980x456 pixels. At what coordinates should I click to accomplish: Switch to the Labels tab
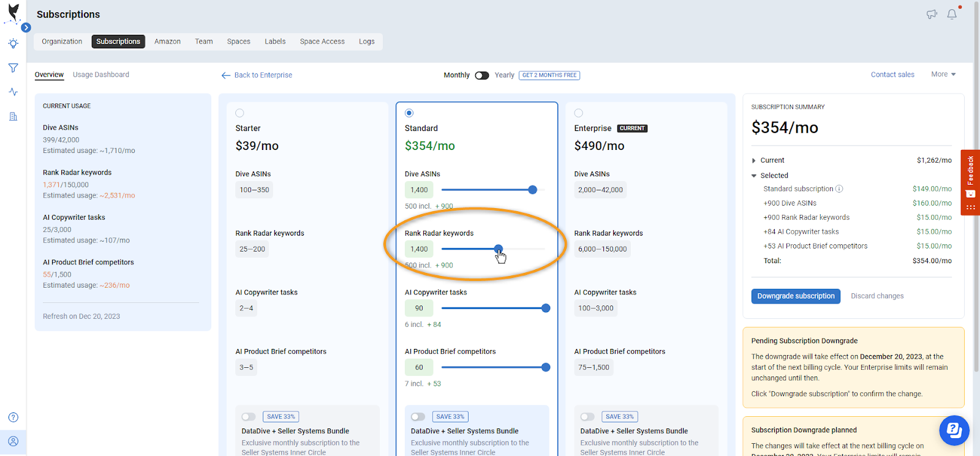pyautogui.click(x=275, y=42)
